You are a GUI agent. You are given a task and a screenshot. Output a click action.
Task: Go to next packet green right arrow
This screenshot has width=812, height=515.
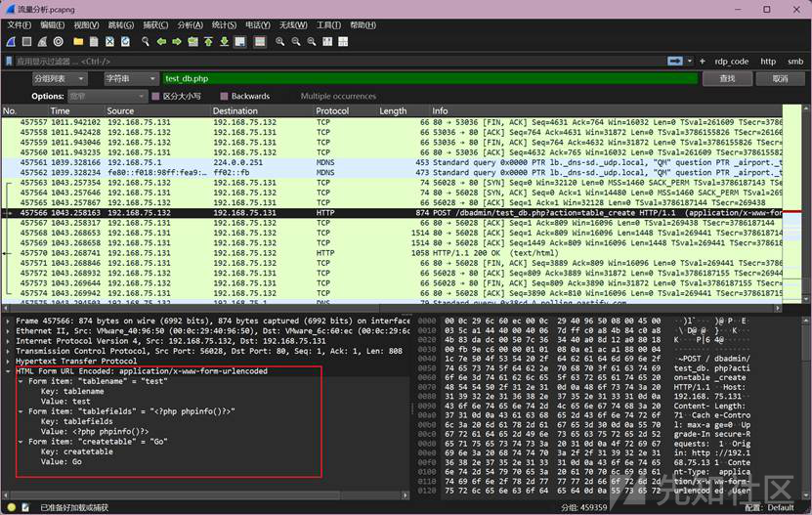coord(177,41)
